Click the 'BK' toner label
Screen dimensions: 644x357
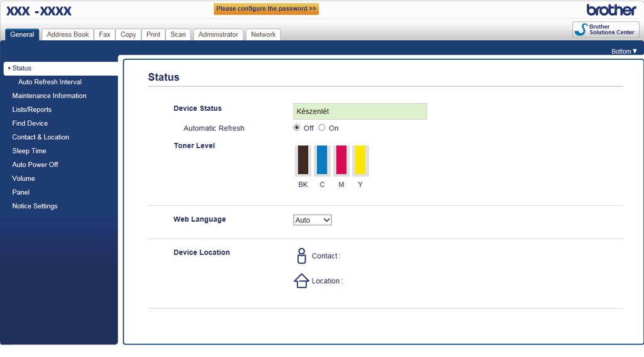pyautogui.click(x=303, y=184)
